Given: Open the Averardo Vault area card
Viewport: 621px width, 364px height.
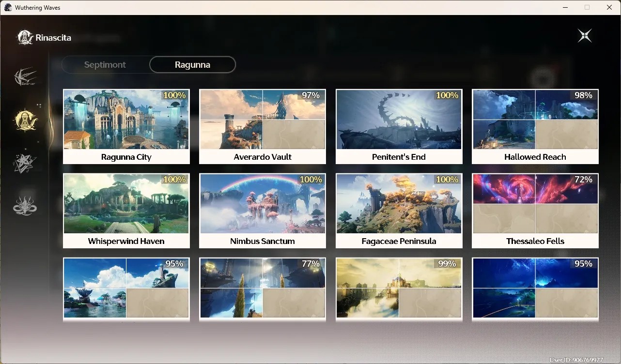Looking at the screenshot, I should [263, 126].
